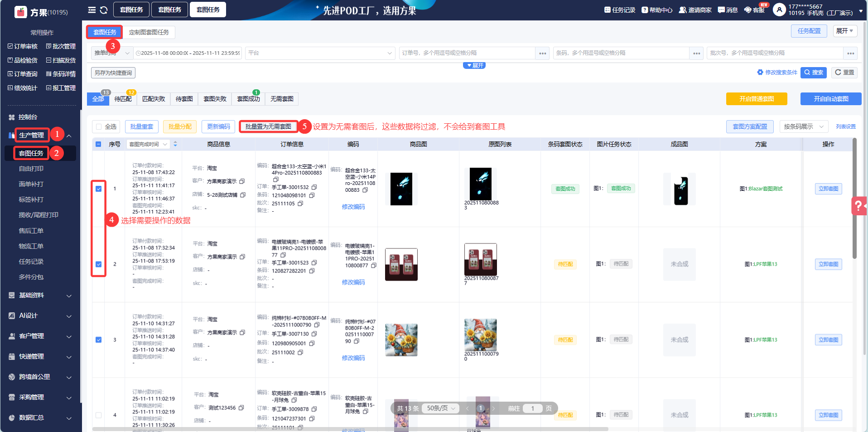Open 任务记录 in the top bar
Viewport: 868px width, 432px height.
click(x=620, y=10)
